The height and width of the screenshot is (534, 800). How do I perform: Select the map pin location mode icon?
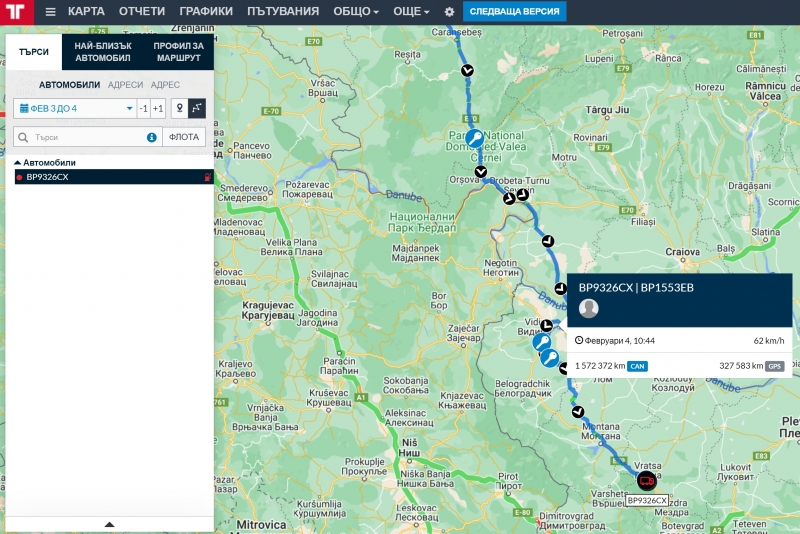180,108
